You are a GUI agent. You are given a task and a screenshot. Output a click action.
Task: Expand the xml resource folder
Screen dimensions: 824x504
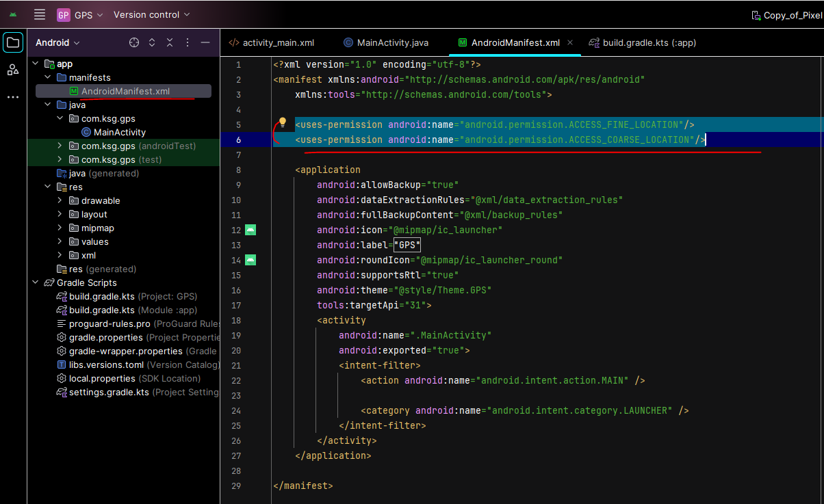tap(60, 255)
